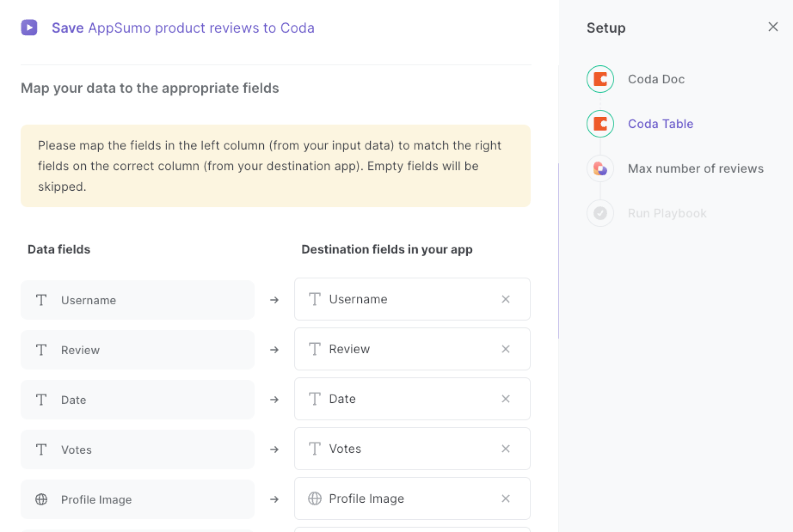
Task: Click the arrow next to Date row
Action: click(x=274, y=399)
